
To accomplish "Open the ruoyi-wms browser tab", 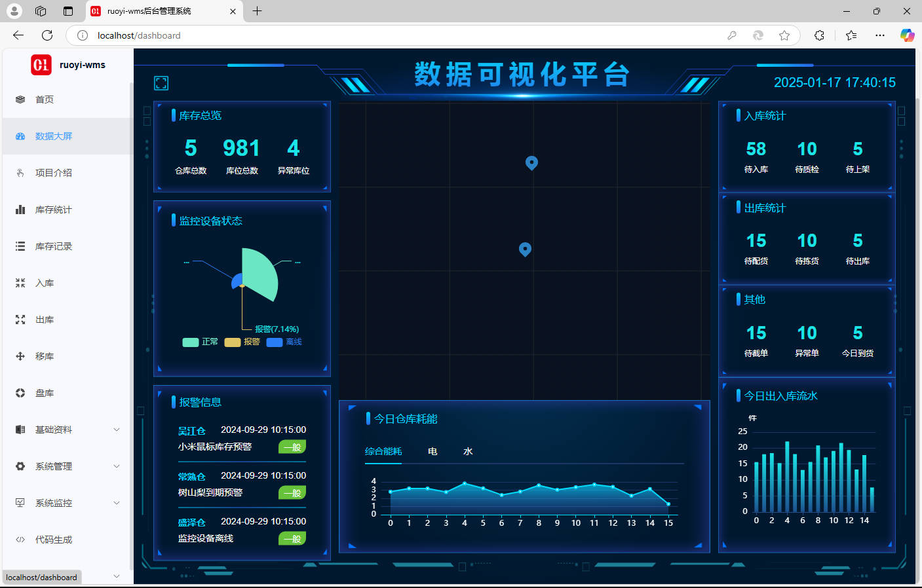I will pos(164,11).
